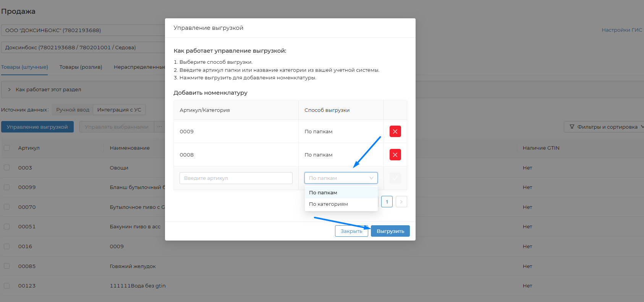Remove the 0008 entry using red X
Viewport: 644px width, 302px height.
pyautogui.click(x=395, y=155)
